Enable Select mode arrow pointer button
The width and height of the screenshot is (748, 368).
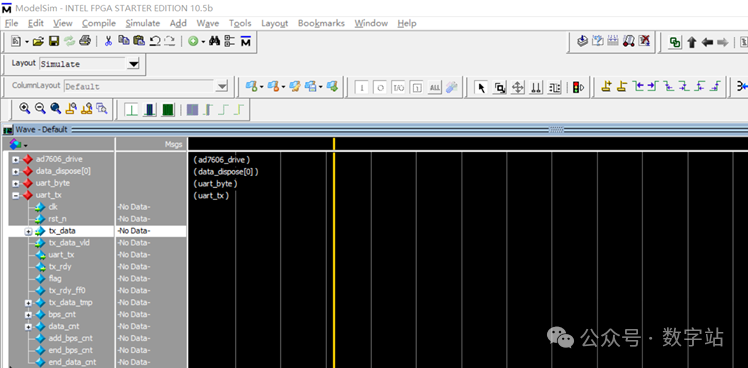[x=481, y=87]
